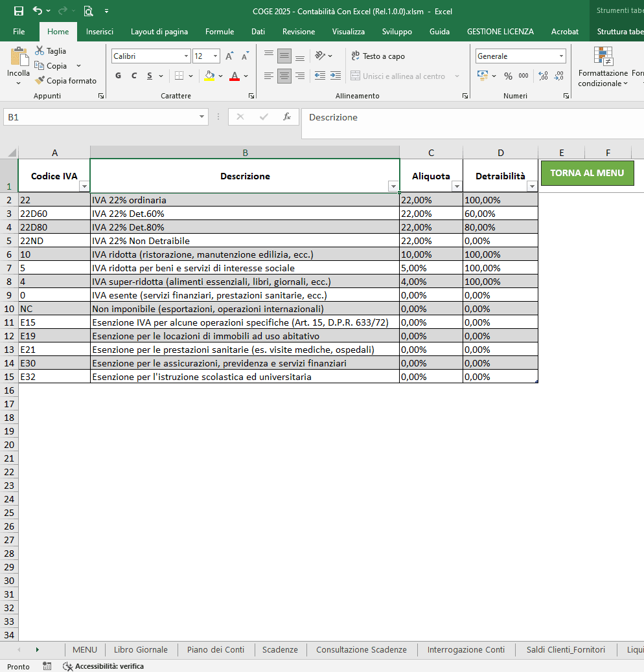Screen dimensions: 644x672
Task: Open the GESTIONE LICENZA tab
Action: pyautogui.click(x=500, y=32)
